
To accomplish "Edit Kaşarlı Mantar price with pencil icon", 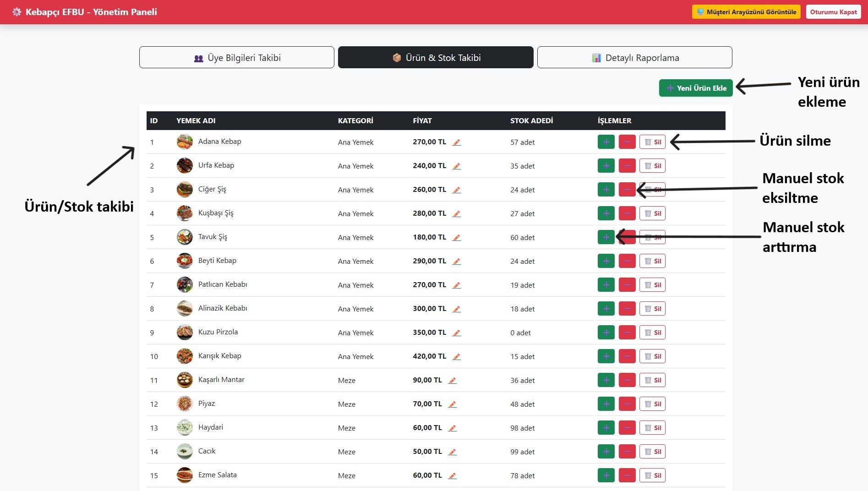I will pyautogui.click(x=452, y=380).
